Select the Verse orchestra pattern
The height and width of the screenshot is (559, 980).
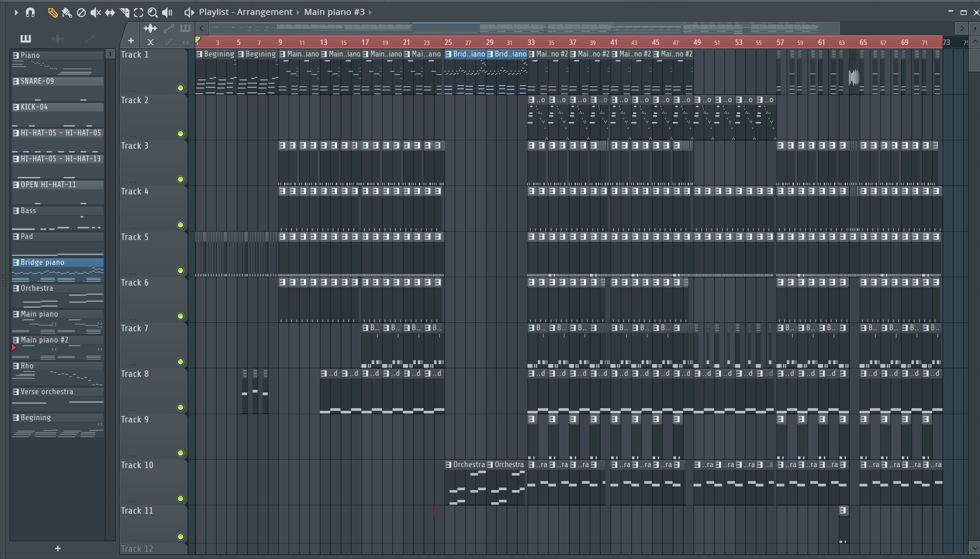(x=58, y=399)
